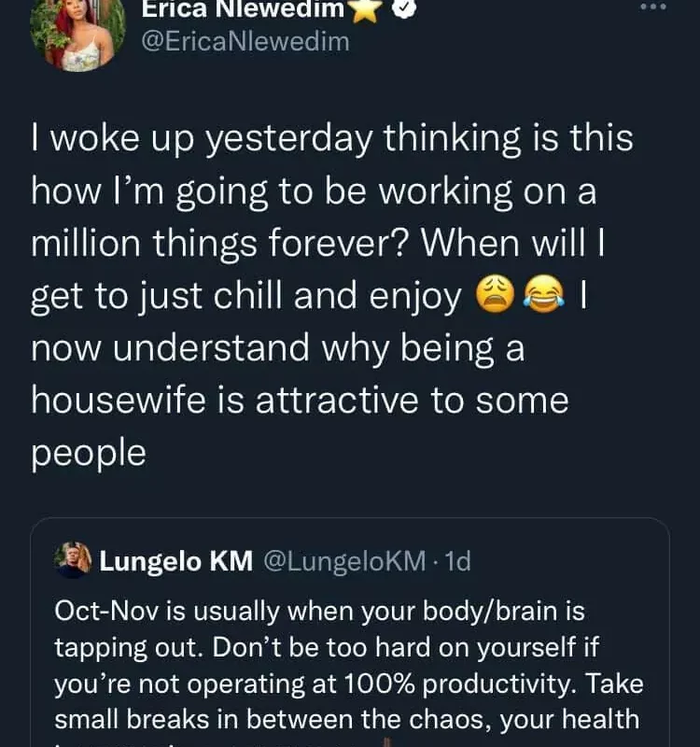Screen dimensions: 700x747
Task: Click the Lungelo KM display name
Action: (x=175, y=561)
